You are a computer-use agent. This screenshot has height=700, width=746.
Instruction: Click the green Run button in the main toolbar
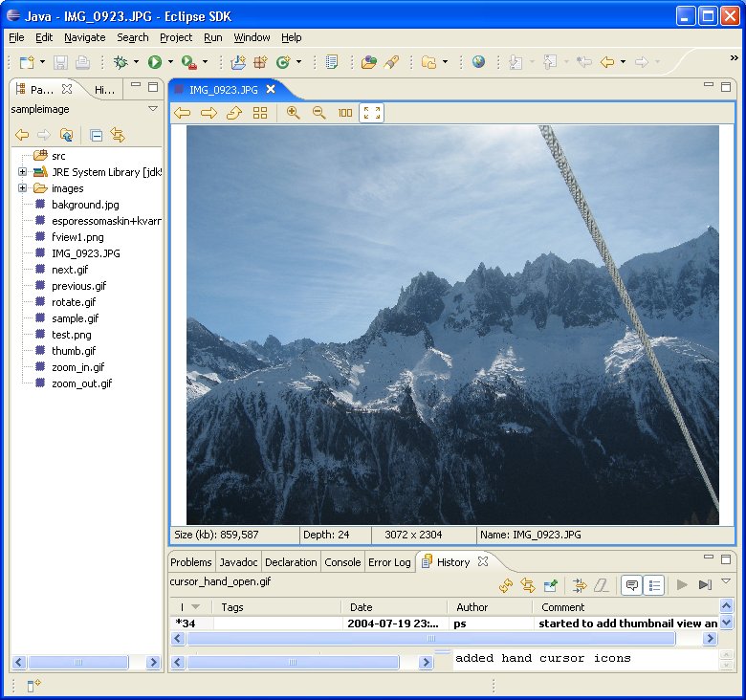154,62
